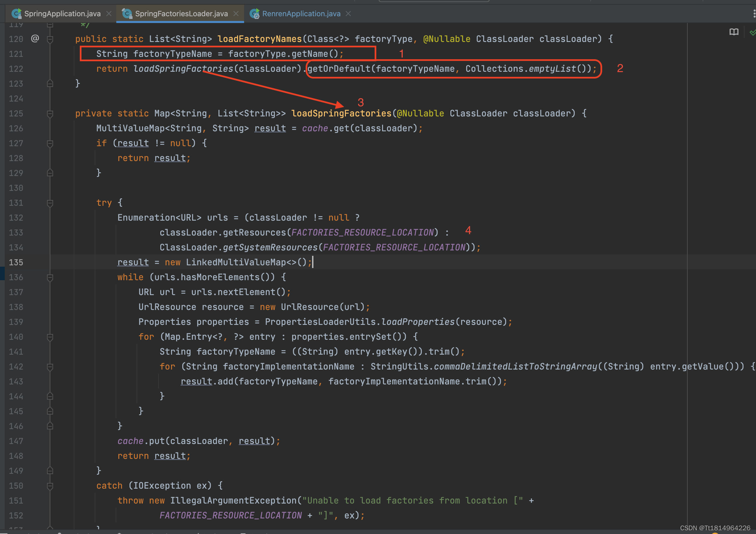
Task: Click cache.put statement on line 147
Action: pos(199,441)
